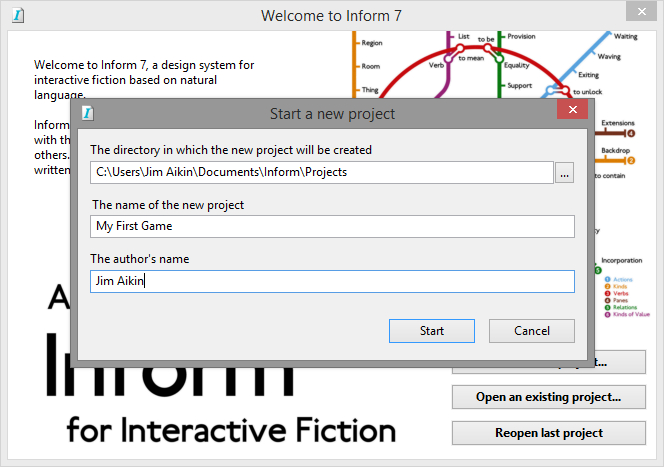Close the Start a new project dialog

pos(572,112)
